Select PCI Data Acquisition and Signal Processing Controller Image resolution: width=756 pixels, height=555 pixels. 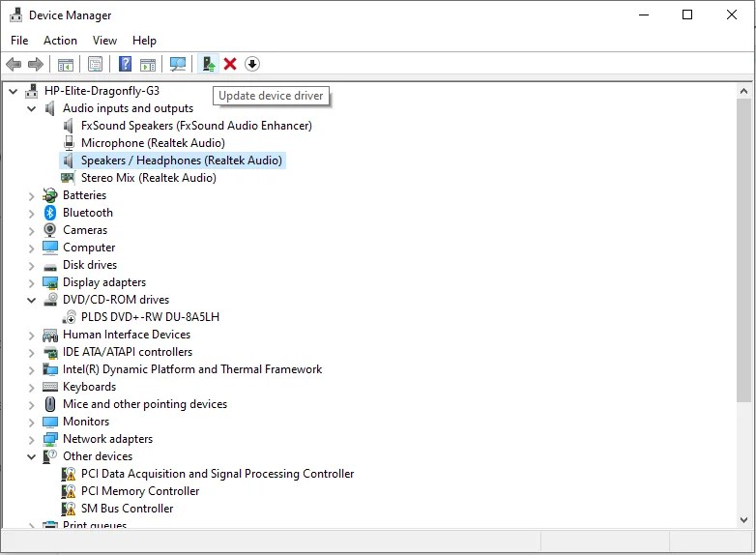pyautogui.click(x=218, y=474)
